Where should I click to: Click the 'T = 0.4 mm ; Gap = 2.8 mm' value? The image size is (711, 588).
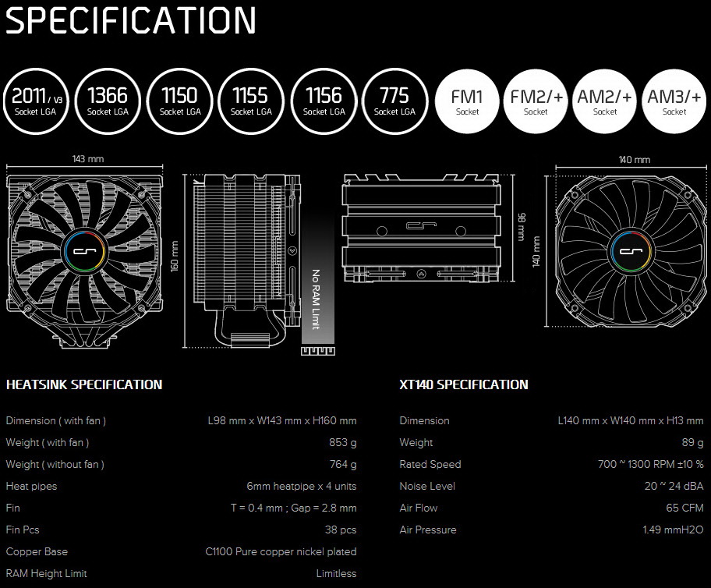[x=293, y=508]
